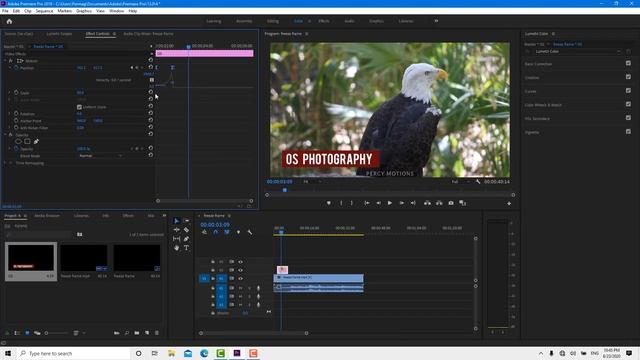Viewport: 640px width, 360px height.
Task: Open Lumetri Color effect dropdown
Action: click(x=577, y=51)
